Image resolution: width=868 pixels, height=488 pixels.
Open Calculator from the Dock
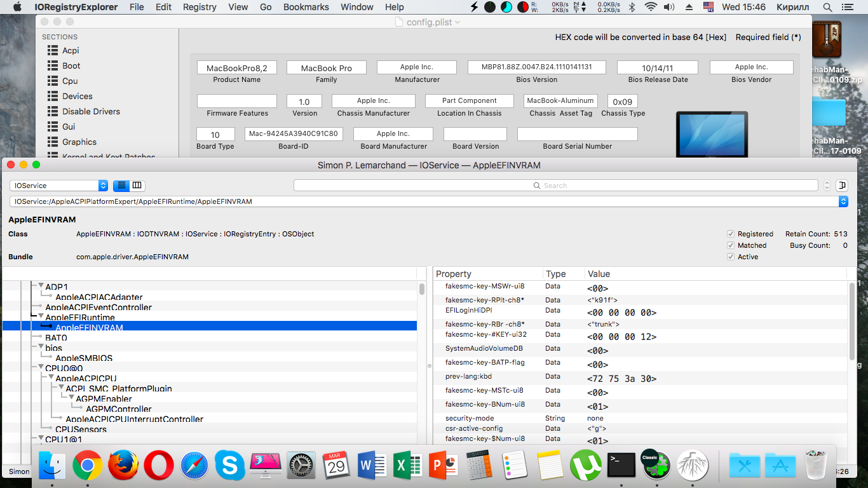pyautogui.click(x=479, y=466)
